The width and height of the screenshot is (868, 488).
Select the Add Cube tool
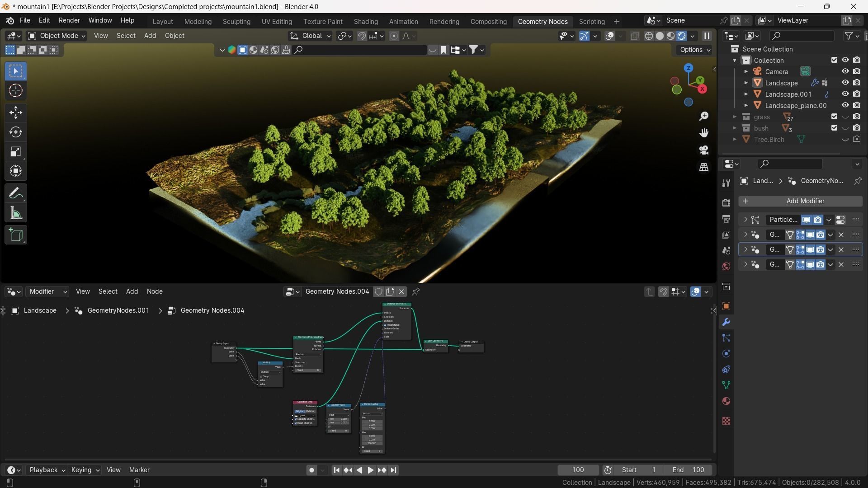coord(16,235)
